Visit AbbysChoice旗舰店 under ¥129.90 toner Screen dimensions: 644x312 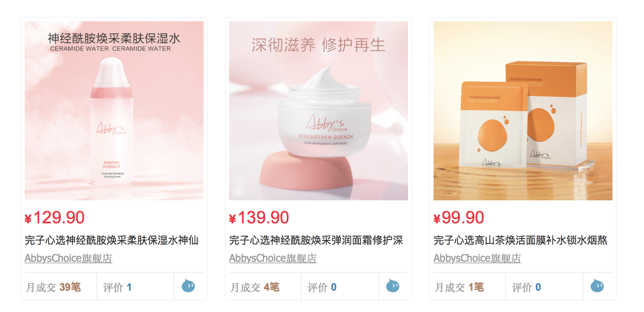pyautogui.click(x=69, y=258)
